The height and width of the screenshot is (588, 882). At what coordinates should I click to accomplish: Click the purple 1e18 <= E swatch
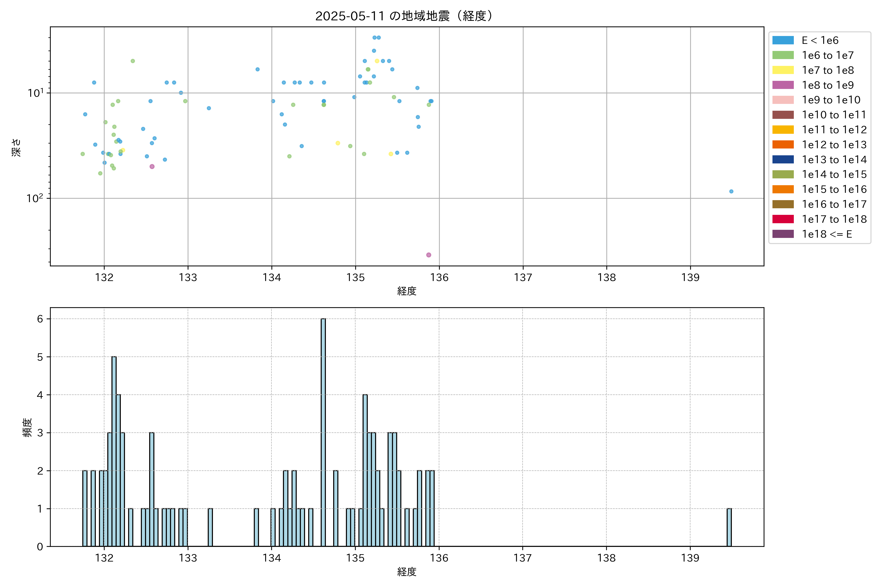click(x=783, y=234)
